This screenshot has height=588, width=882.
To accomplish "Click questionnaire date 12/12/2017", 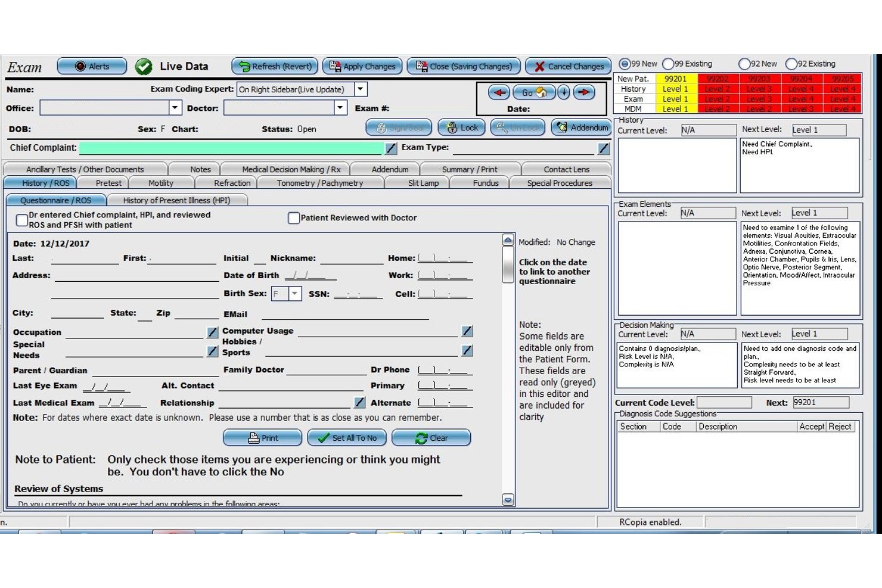I will [x=65, y=244].
